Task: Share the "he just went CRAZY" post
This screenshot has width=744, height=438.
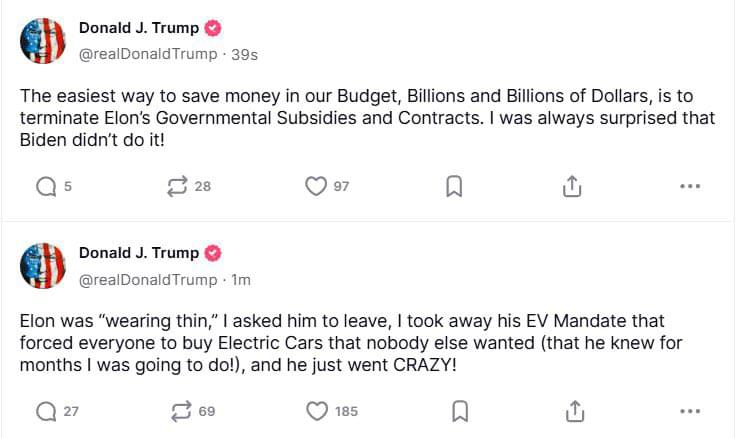Action: (x=575, y=411)
